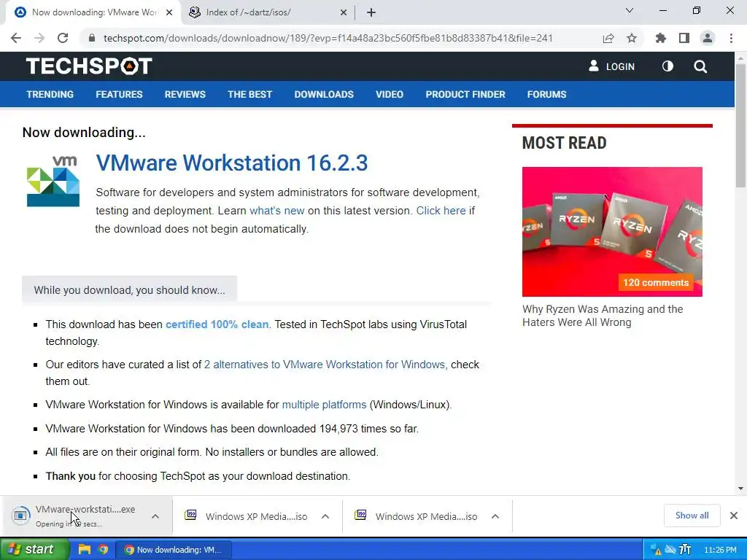
Task: Click the VMware Workstation logo image
Action: [x=53, y=182]
